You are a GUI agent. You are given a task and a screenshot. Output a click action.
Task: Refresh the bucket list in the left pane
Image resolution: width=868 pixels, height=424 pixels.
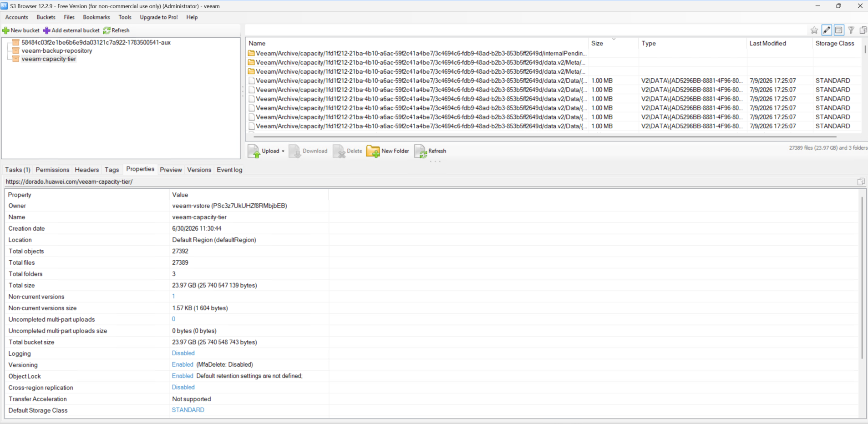[x=117, y=30]
